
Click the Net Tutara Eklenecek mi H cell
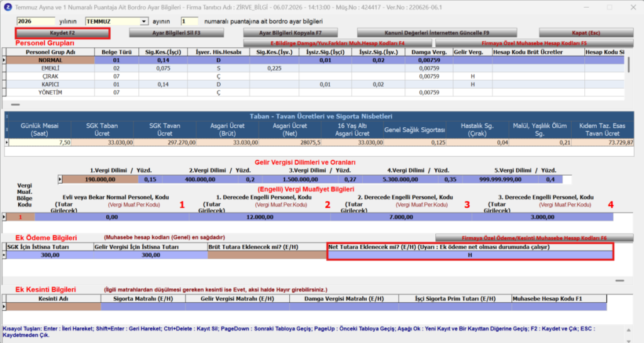(x=470, y=255)
